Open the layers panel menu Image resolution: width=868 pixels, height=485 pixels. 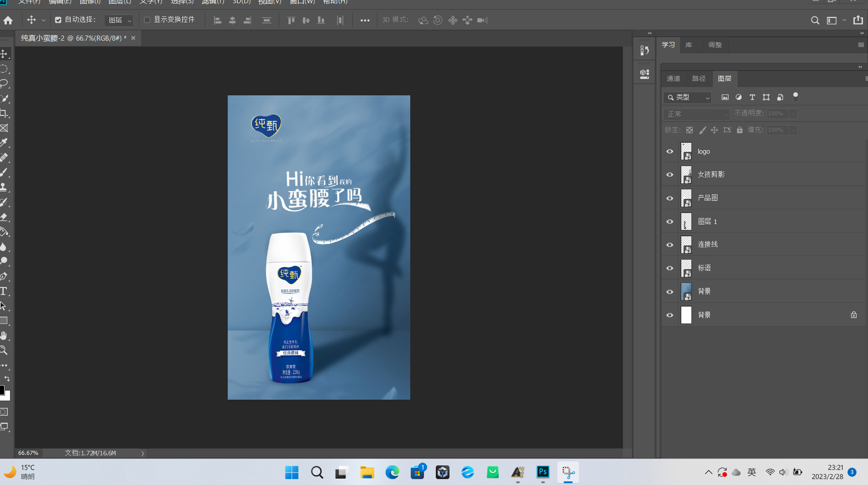pyautogui.click(x=866, y=78)
